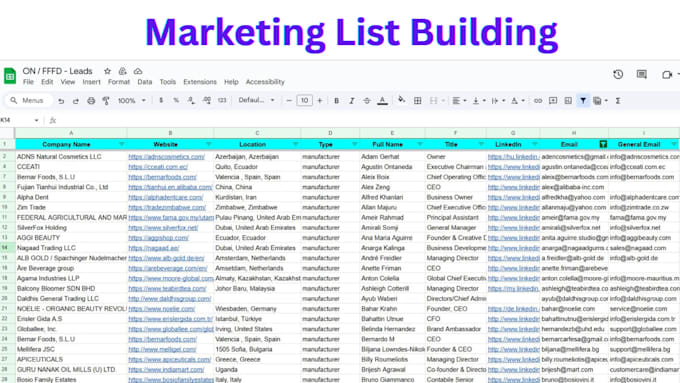The width and height of the screenshot is (680, 383).
Task: Open the Extensions menu
Action: point(199,82)
